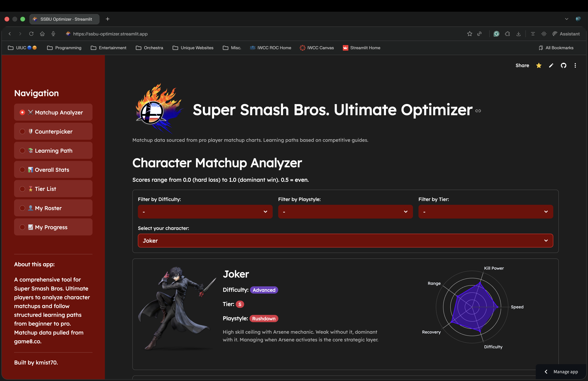
Task: Open the Unique Websites bookmarks folder
Action: point(193,48)
